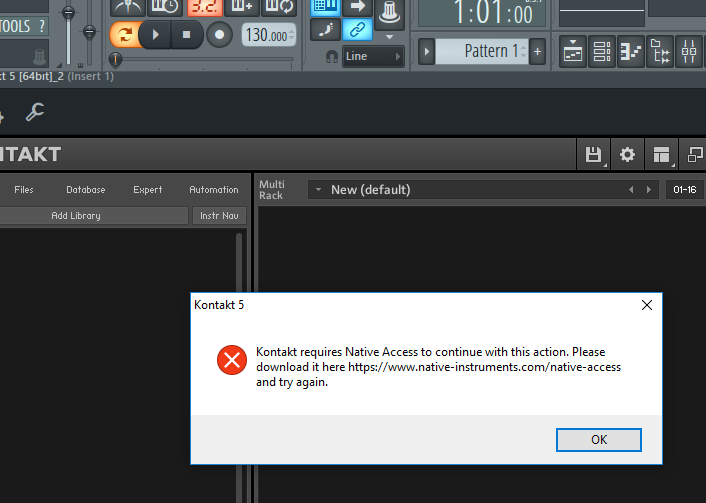The height and width of the screenshot is (503, 706).
Task: Toggle the 3.2. recording countdown
Action: tap(204, 6)
